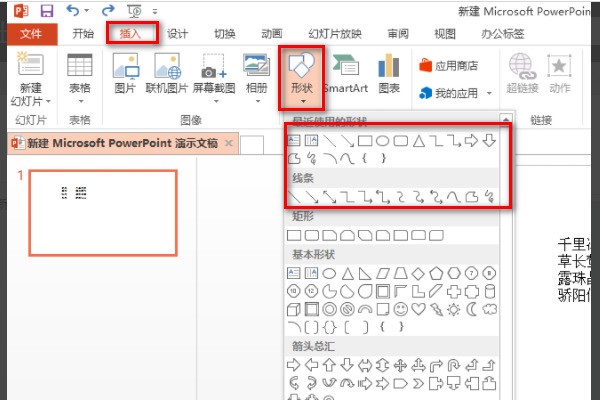Select the U-turn arrow shape
Viewport: 600px width, 400px height.
(454, 365)
